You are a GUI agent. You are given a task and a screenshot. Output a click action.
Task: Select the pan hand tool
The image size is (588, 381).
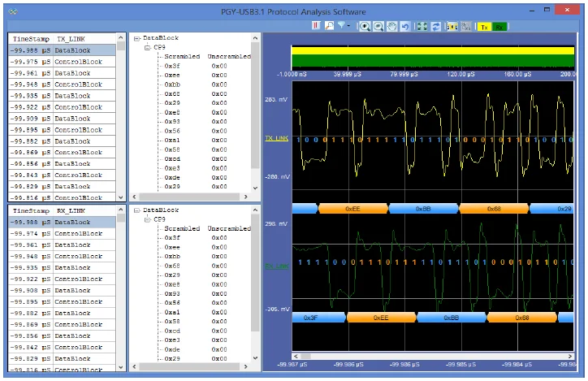coord(391,26)
